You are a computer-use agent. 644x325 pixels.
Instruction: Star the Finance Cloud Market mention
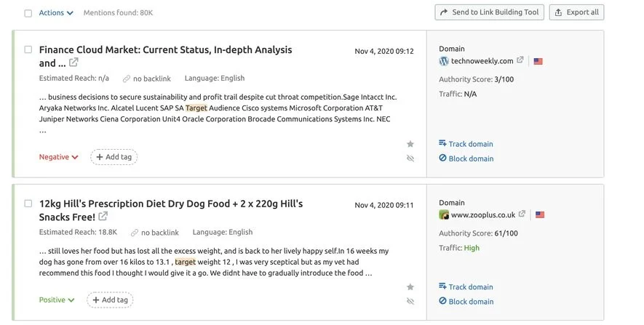[410, 144]
